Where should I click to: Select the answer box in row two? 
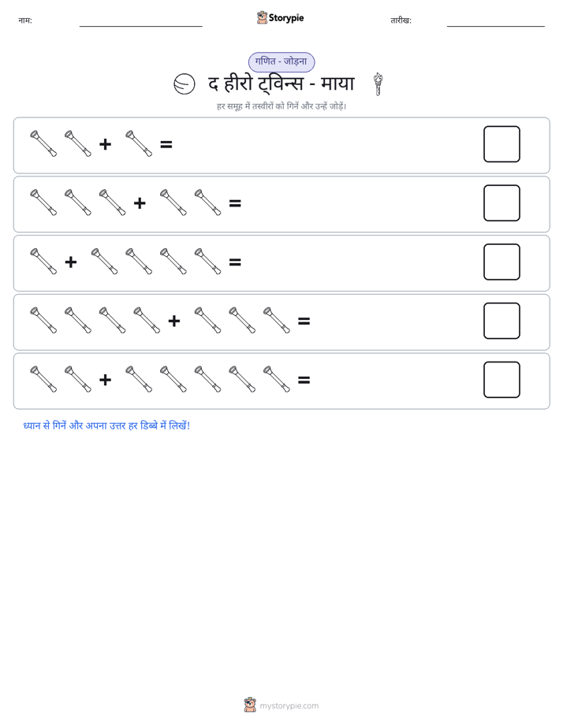(x=501, y=203)
